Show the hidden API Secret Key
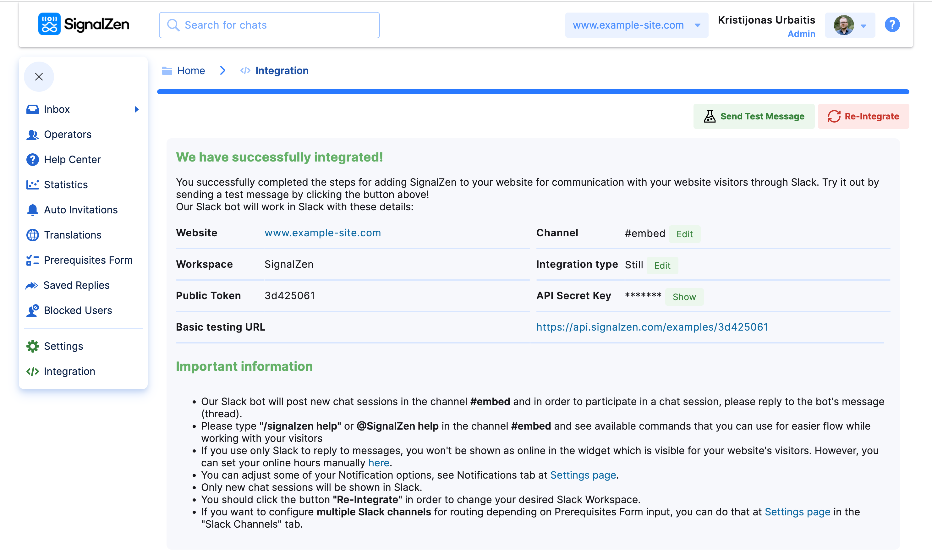This screenshot has height=560, width=932. point(684,297)
